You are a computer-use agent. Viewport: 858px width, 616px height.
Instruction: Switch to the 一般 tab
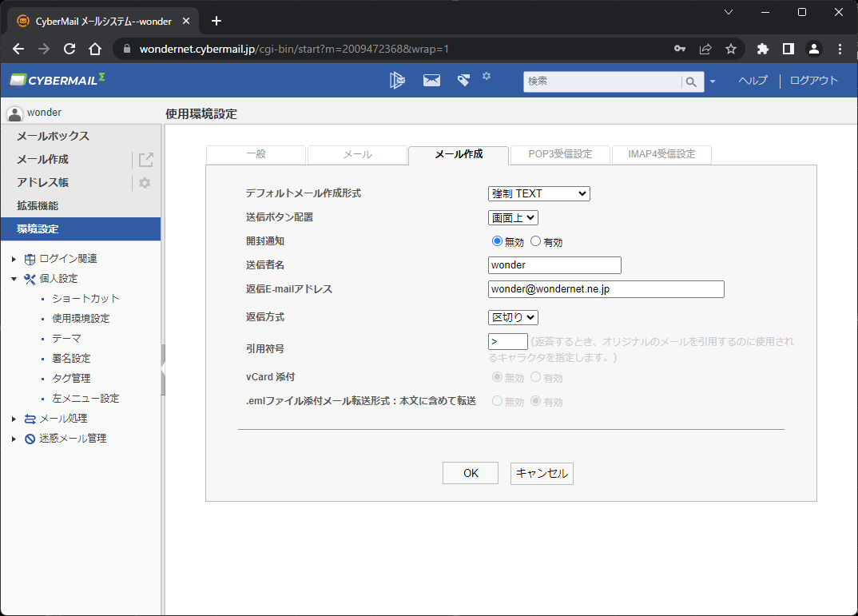click(256, 155)
